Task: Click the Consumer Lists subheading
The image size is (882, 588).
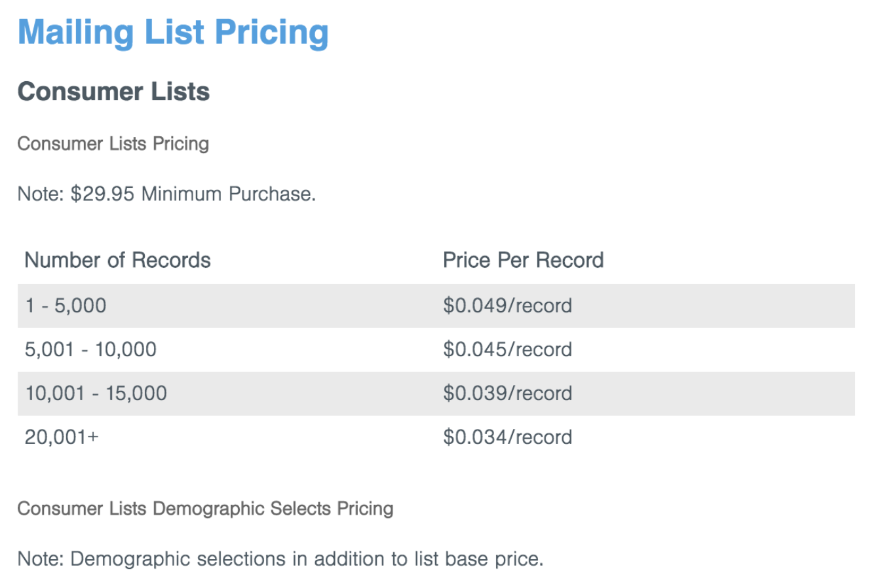Action: (113, 92)
